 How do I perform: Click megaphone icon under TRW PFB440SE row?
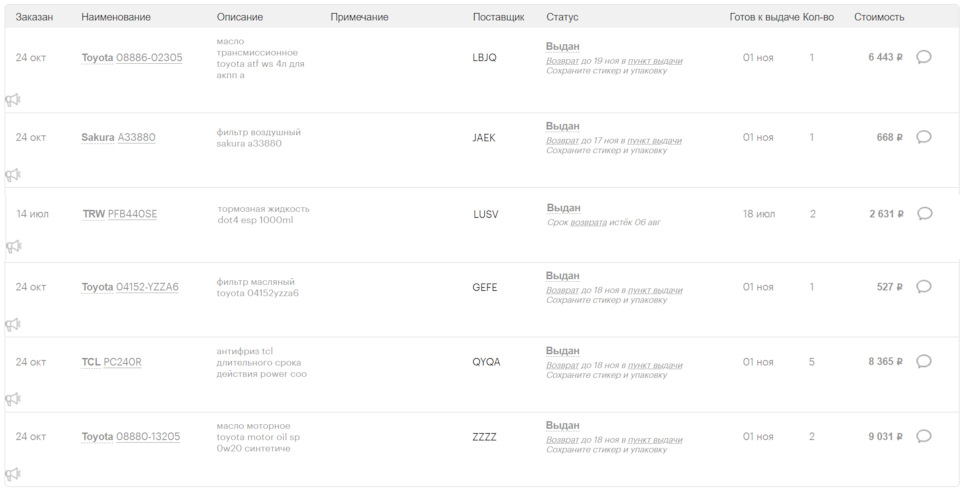[x=13, y=247]
